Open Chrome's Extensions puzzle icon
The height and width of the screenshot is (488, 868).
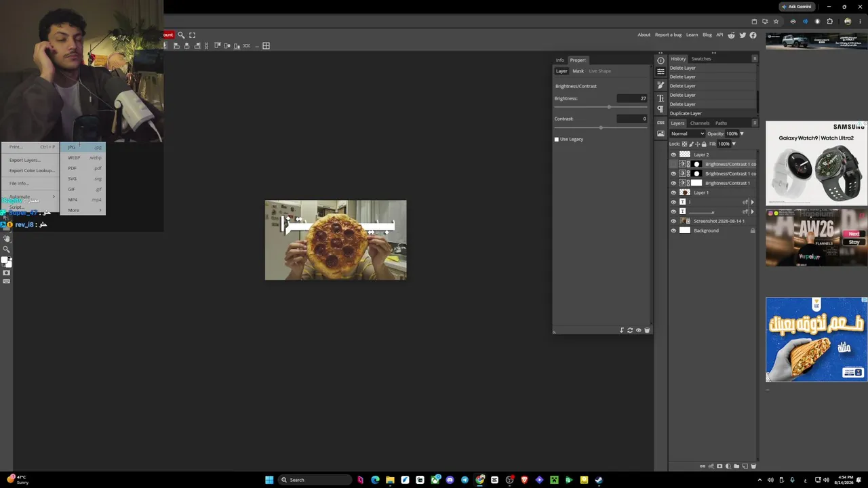(829, 22)
